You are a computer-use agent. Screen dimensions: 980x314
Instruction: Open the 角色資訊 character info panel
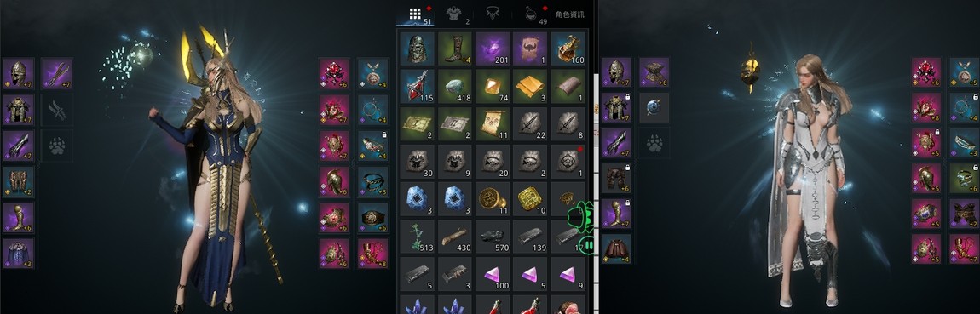coord(569,14)
